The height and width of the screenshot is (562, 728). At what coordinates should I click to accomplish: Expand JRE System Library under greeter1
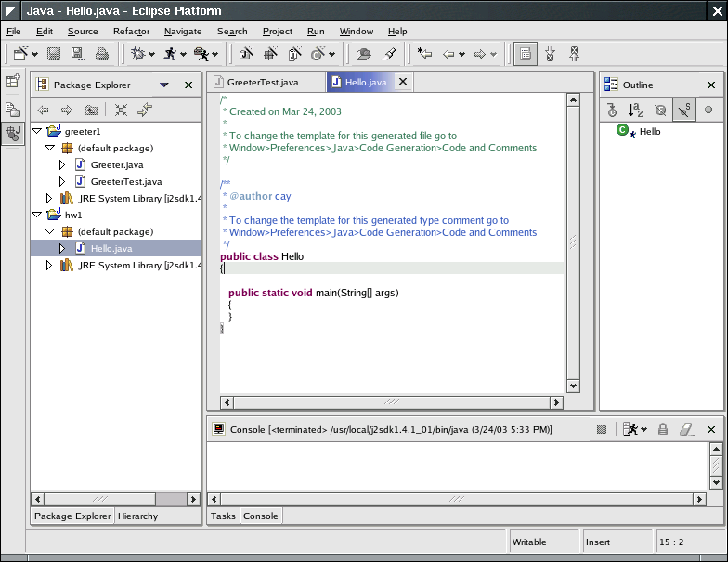tap(48, 198)
